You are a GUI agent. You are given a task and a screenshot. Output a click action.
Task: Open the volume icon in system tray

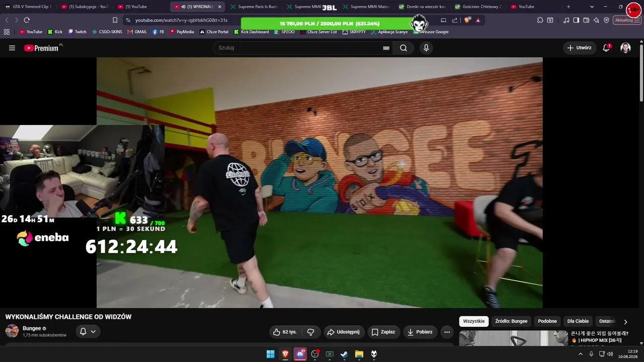(610, 354)
